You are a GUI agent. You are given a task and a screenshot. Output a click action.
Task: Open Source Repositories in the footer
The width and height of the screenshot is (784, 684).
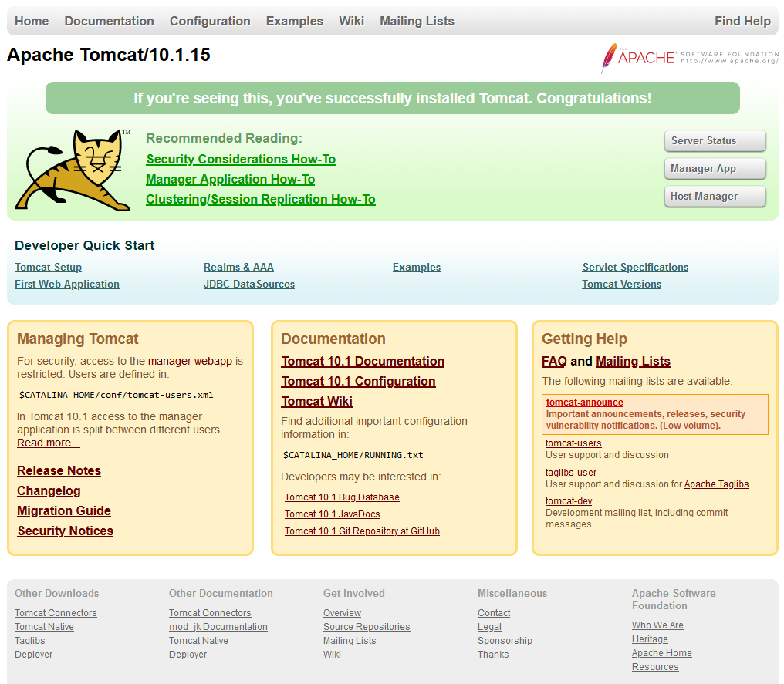367,627
